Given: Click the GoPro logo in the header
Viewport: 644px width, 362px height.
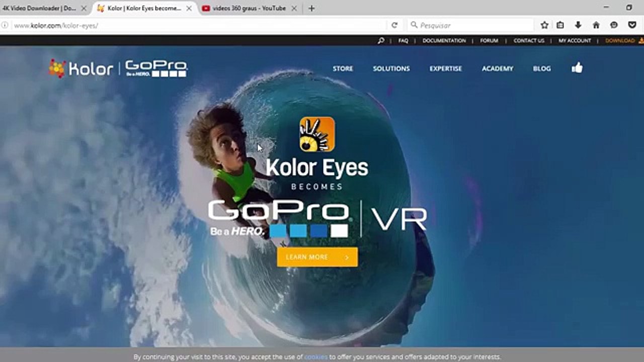Looking at the screenshot, I should pyautogui.click(x=156, y=68).
